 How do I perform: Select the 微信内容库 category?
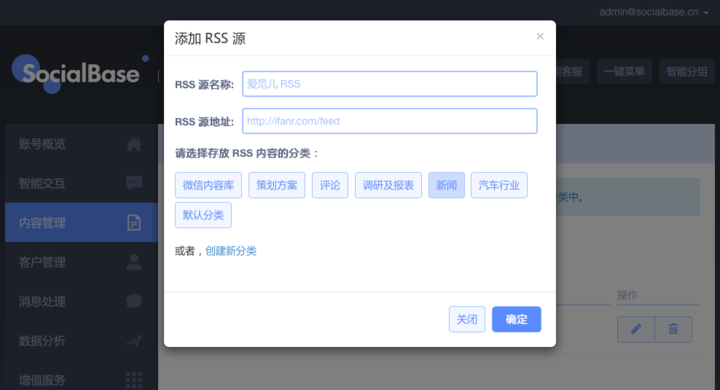coord(208,185)
